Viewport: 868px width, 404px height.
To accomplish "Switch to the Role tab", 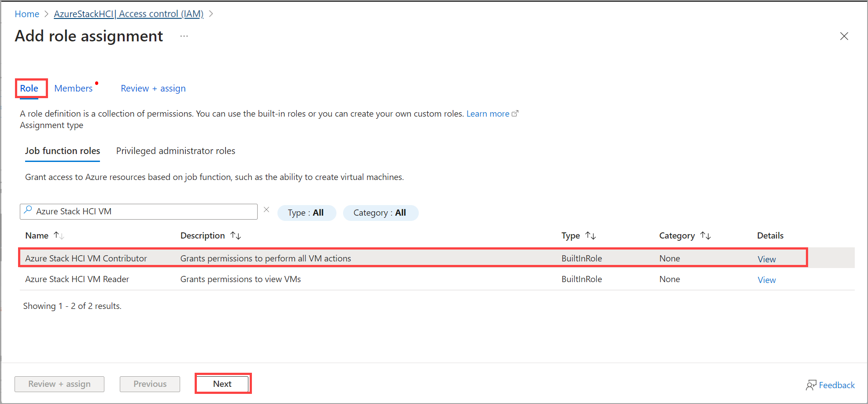I will point(29,88).
